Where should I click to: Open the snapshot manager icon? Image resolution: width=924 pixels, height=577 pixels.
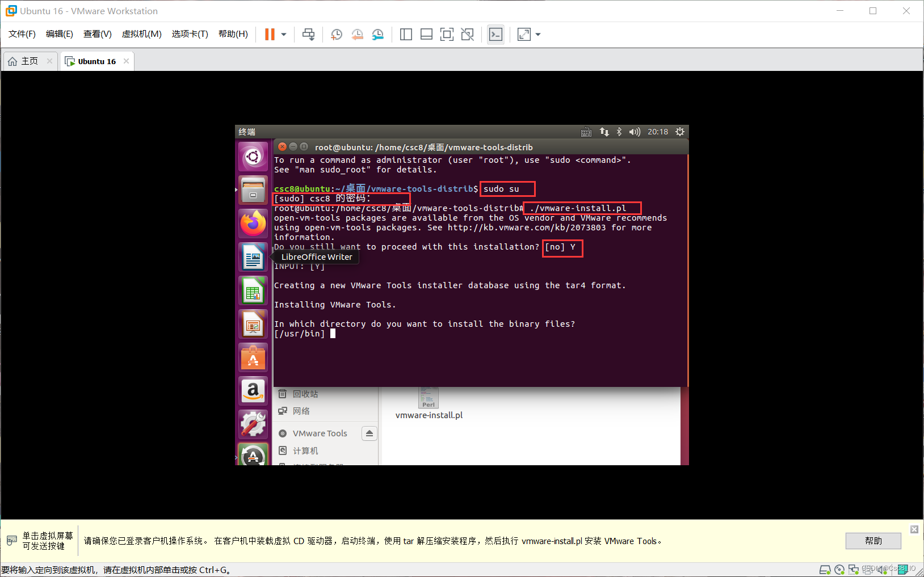(x=378, y=35)
